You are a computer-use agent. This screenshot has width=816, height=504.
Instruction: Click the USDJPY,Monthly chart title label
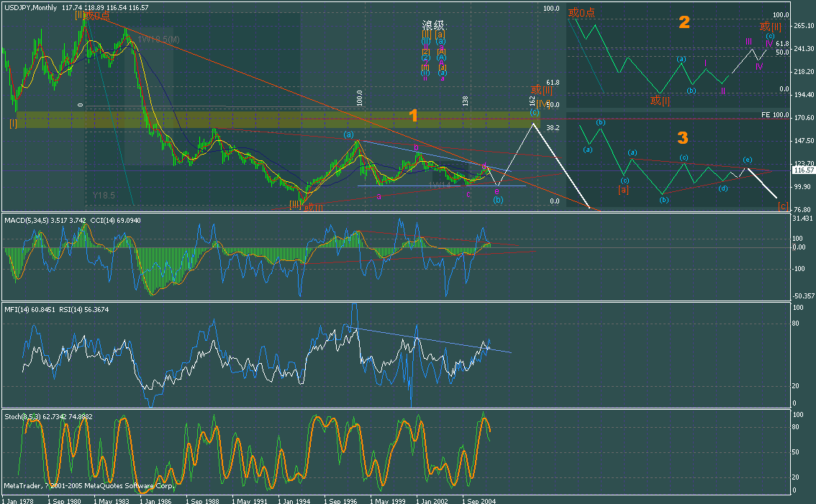[x=34, y=6]
